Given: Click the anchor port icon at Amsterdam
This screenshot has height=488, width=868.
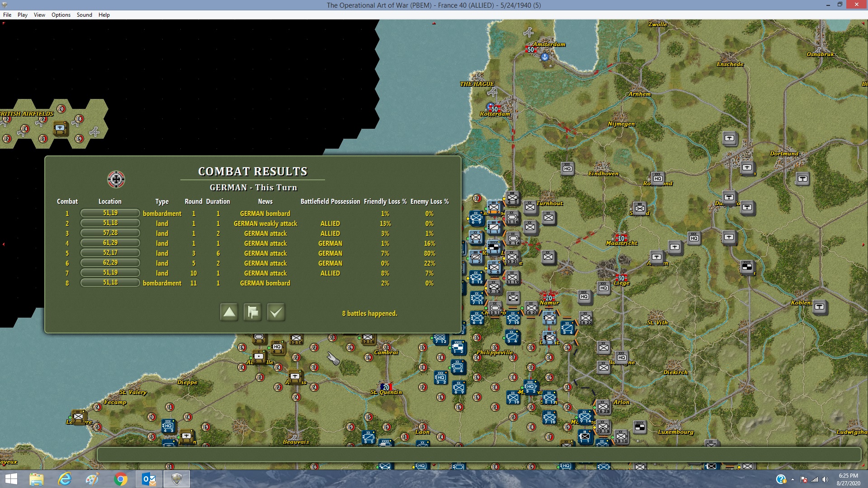Looking at the screenshot, I should click(x=545, y=57).
